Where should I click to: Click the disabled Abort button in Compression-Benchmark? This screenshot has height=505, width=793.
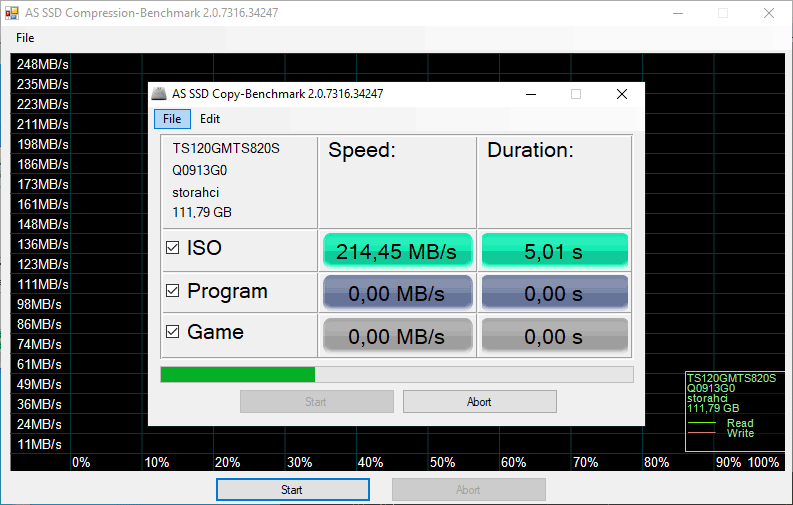tap(468, 490)
